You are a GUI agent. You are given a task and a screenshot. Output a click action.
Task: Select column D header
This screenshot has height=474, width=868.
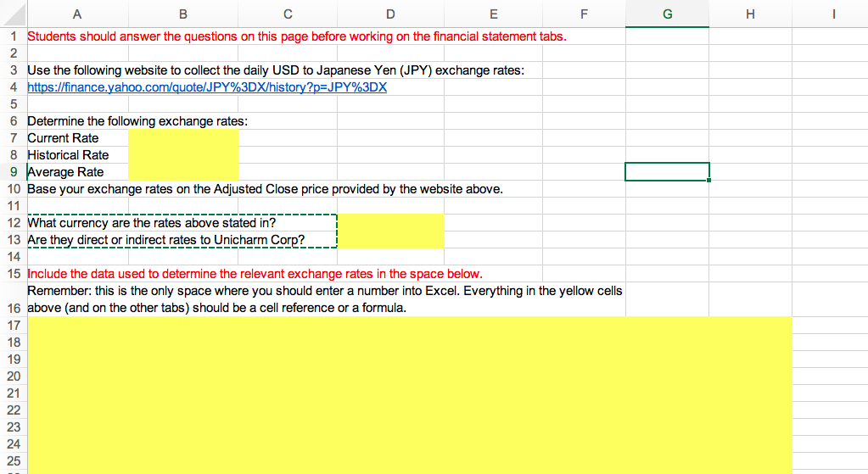click(x=390, y=14)
